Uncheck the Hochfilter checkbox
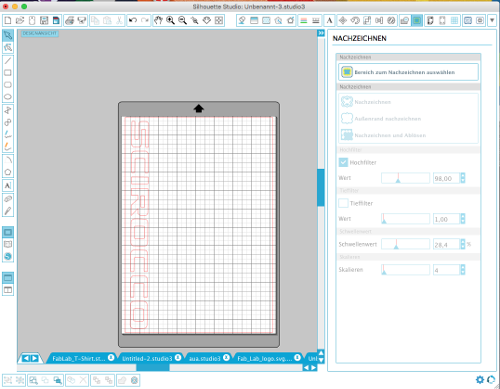500x389 pixels. point(343,162)
